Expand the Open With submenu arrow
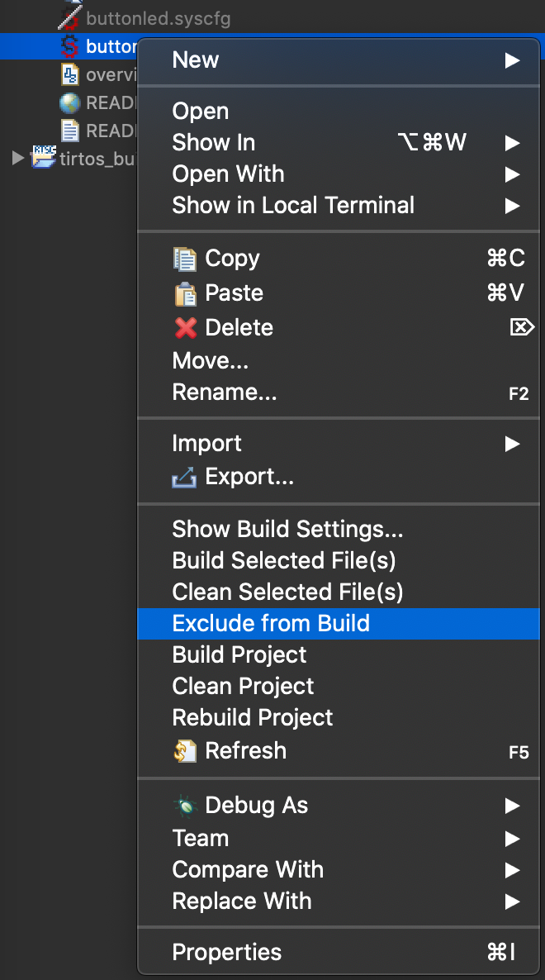The height and width of the screenshot is (980, 545). click(x=513, y=174)
